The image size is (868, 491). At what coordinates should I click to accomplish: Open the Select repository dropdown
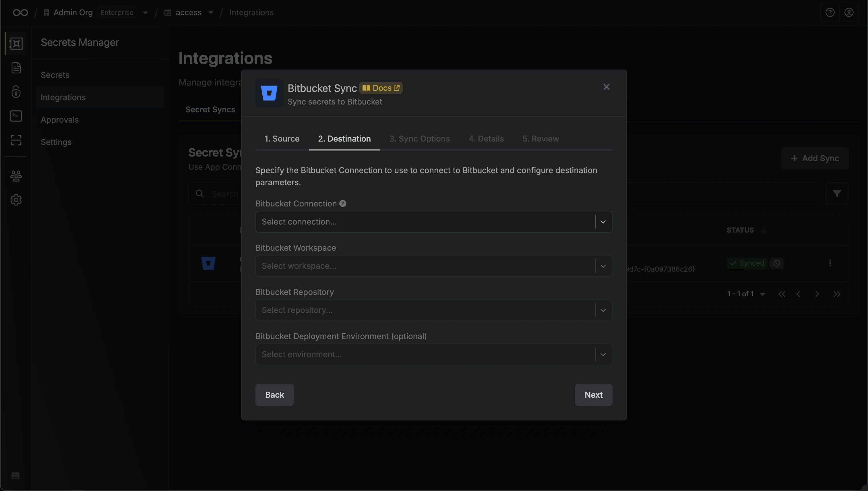[x=433, y=310]
